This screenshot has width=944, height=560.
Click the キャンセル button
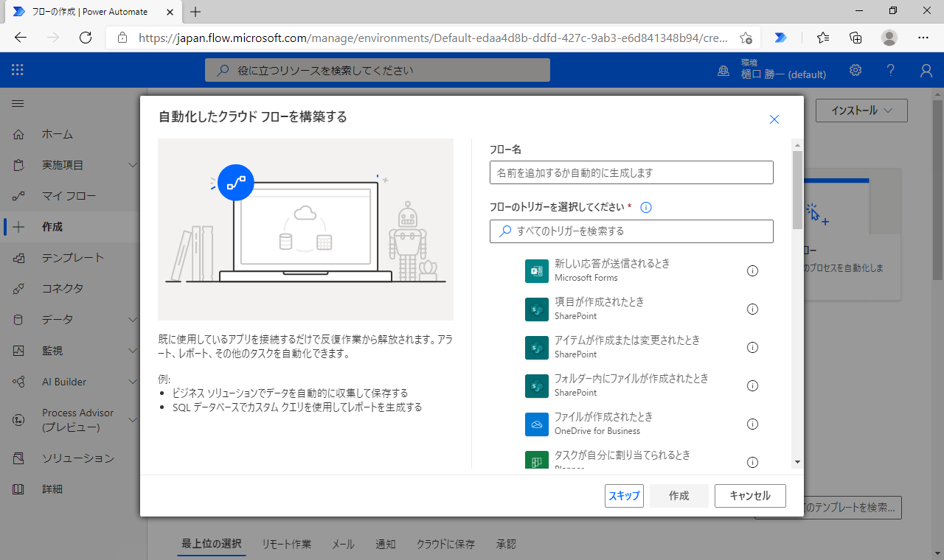point(750,496)
